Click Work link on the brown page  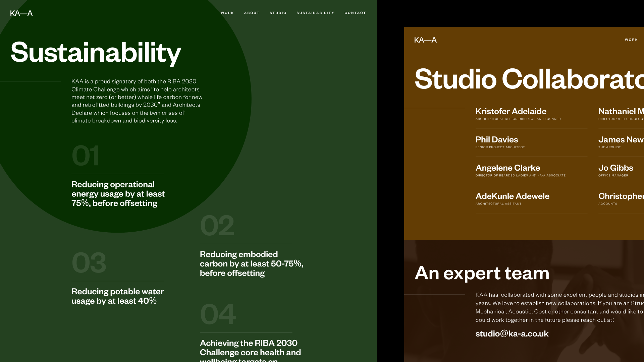[631, 40]
